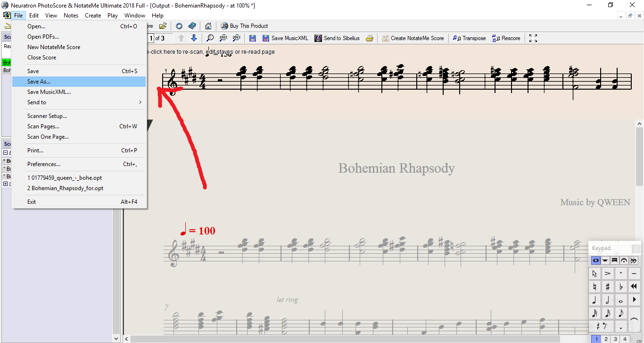
Task: Open the settings gear icon in toolbar
Action: pos(179,26)
